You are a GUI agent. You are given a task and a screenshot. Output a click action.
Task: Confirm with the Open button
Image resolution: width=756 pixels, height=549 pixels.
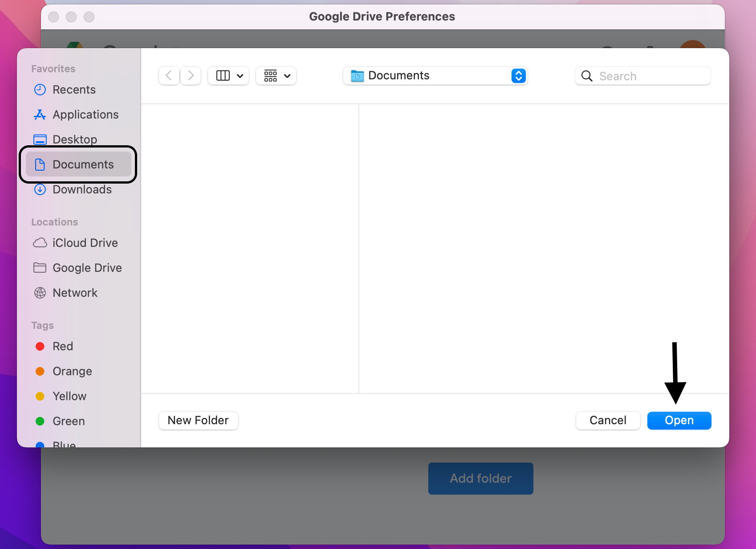coord(679,420)
